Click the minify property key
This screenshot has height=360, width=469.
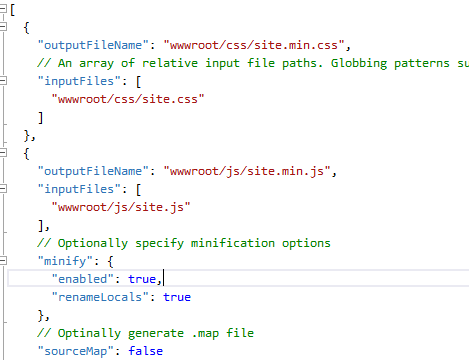(x=65, y=261)
